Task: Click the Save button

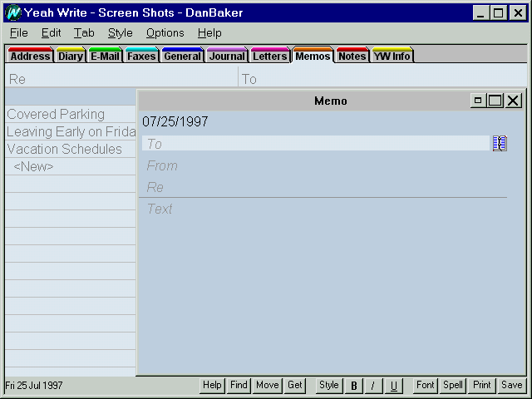Action: pyautogui.click(x=512, y=386)
